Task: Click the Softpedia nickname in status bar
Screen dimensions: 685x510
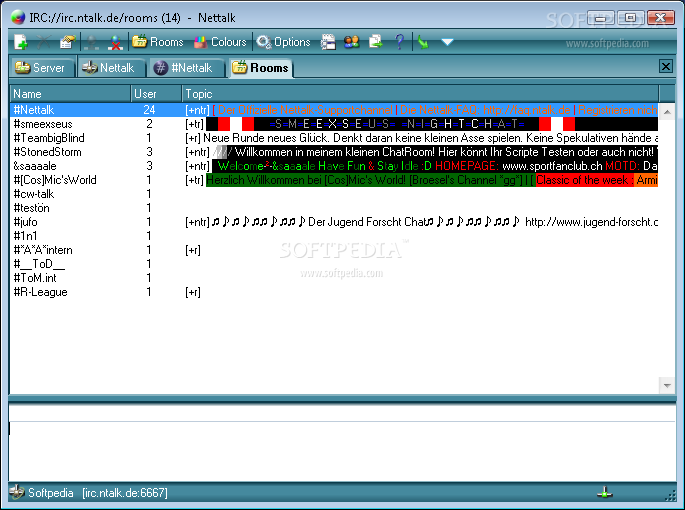Action: click(51, 493)
